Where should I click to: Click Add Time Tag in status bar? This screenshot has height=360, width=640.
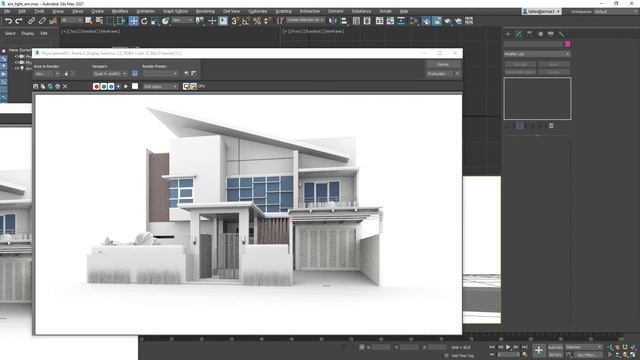click(x=462, y=356)
